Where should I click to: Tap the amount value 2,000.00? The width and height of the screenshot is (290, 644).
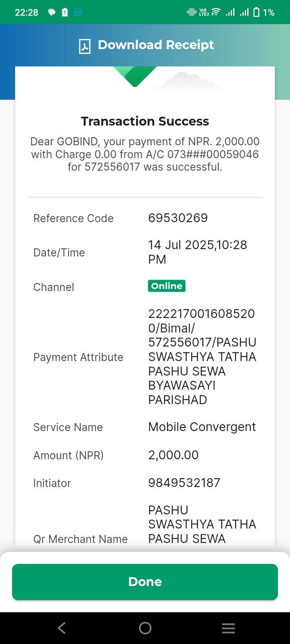coord(174,455)
